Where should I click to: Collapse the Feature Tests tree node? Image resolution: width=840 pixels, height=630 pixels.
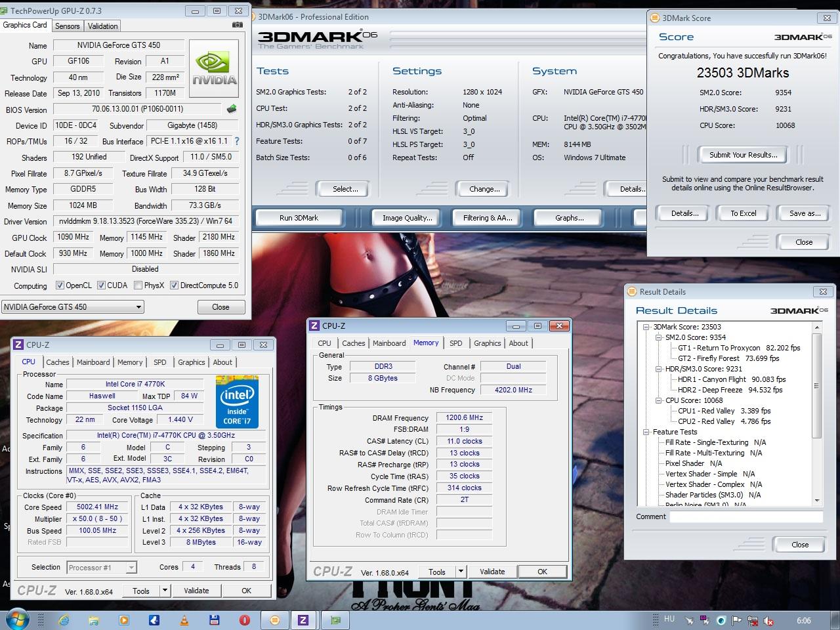[646, 432]
